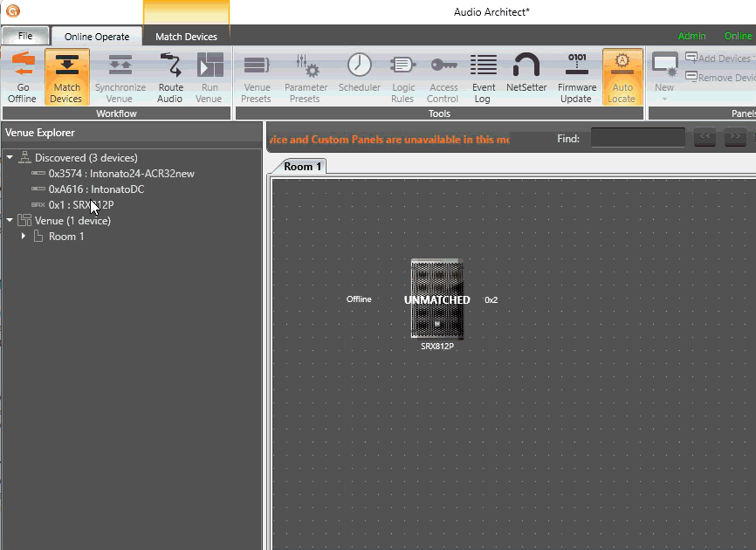Click the unmatched SRX812P speaker on canvas
Image resolution: width=756 pixels, height=550 pixels.
click(x=436, y=299)
